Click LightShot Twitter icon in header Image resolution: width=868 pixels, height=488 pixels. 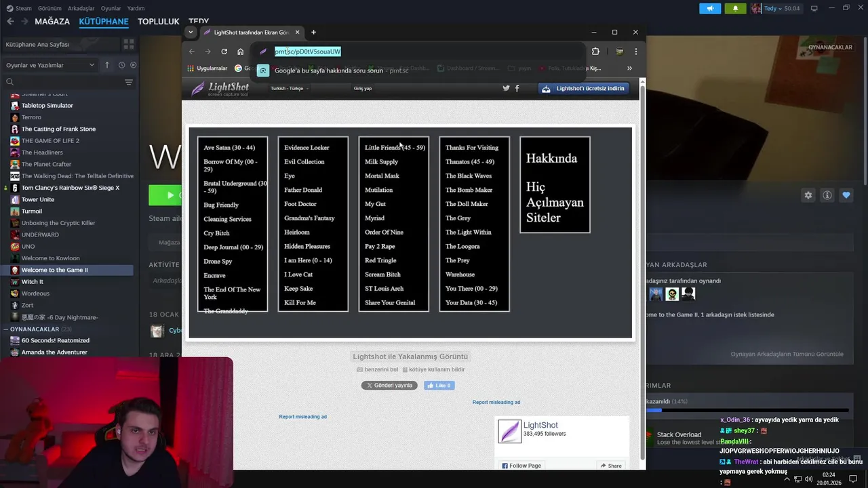tap(506, 88)
